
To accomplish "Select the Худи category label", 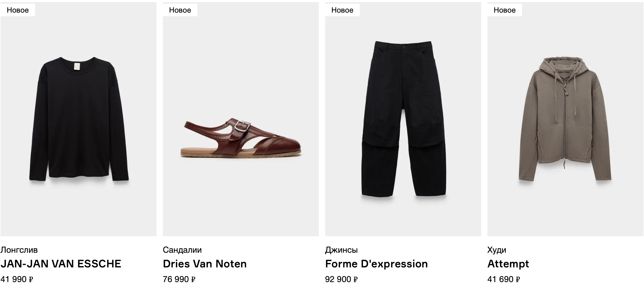I will (497, 250).
